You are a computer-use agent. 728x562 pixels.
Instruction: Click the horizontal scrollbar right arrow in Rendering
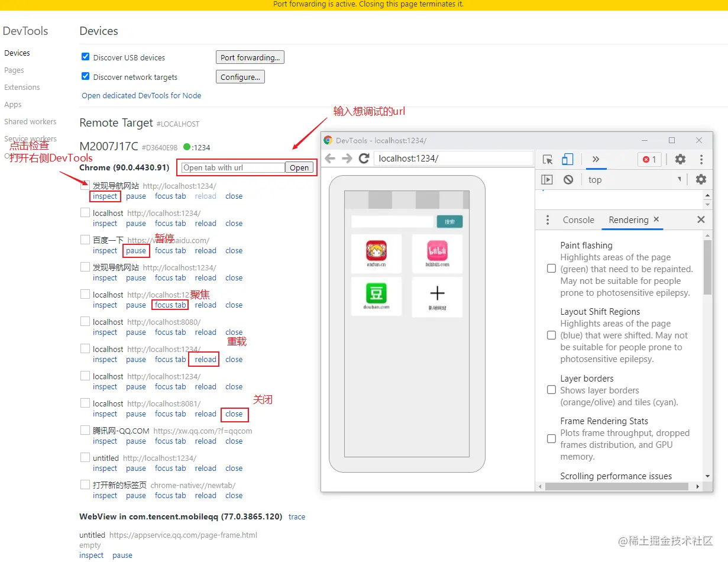coord(698,486)
